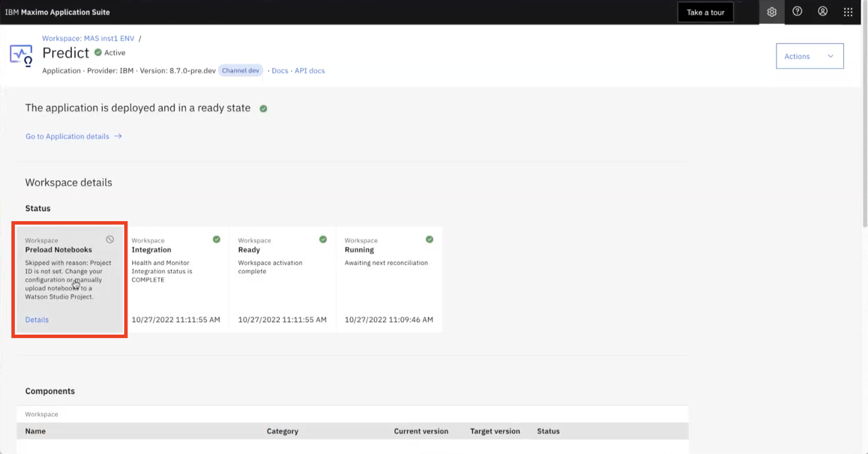
Task: Click 'Workspace activation complete' text
Action: (x=270, y=267)
